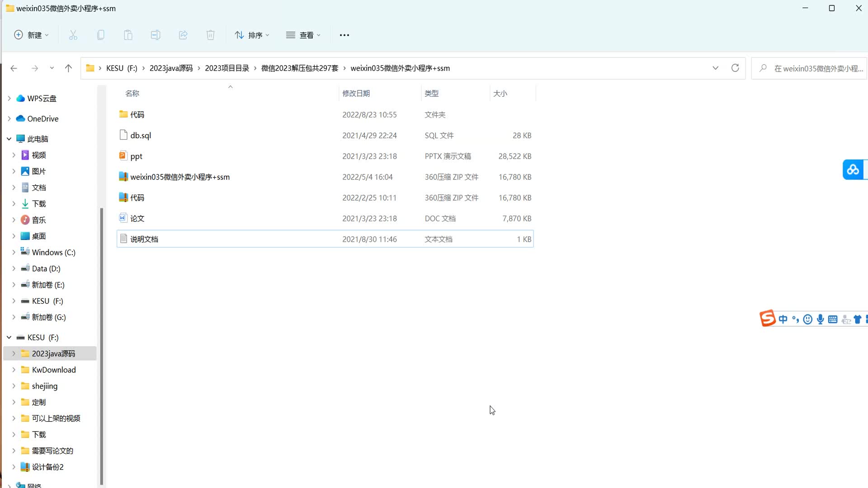Toggle the Sogou microphone voice input
This screenshot has width=868, height=488.
tap(821, 319)
